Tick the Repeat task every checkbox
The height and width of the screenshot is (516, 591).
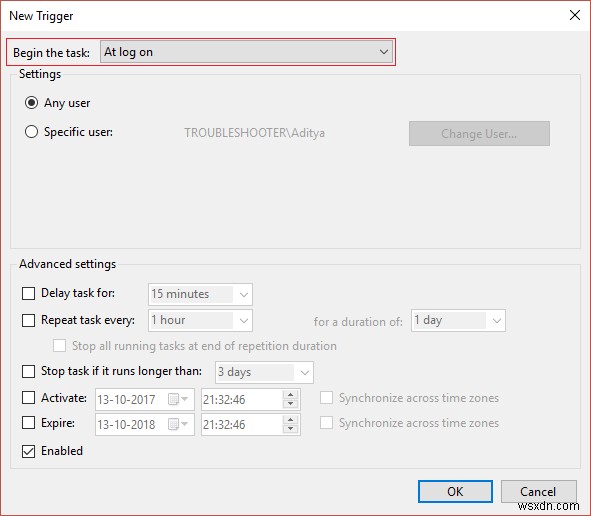pos(28,320)
